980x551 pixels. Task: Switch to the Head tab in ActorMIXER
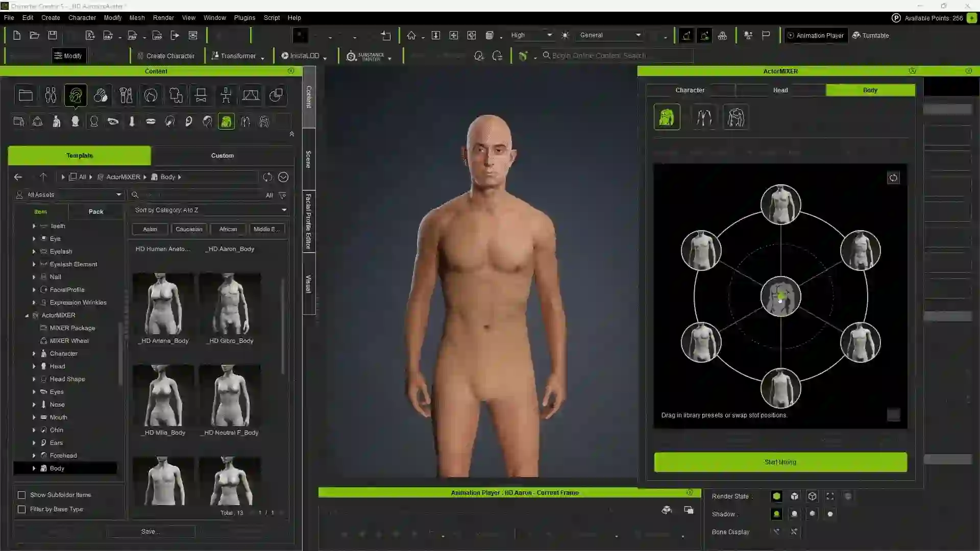[x=780, y=90]
